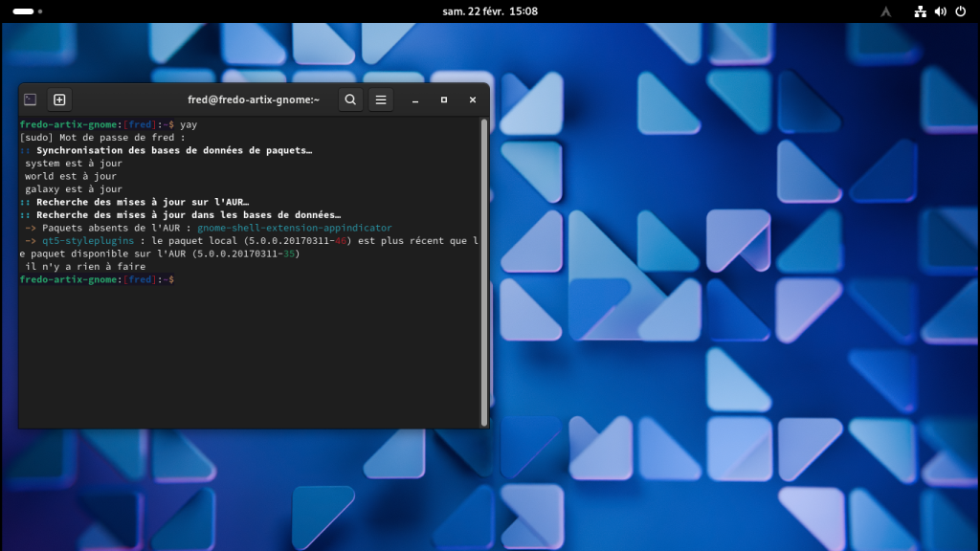Open a new terminal tab
Image resolution: width=980 pixels, height=551 pixels.
pyautogui.click(x=59, y=99)
